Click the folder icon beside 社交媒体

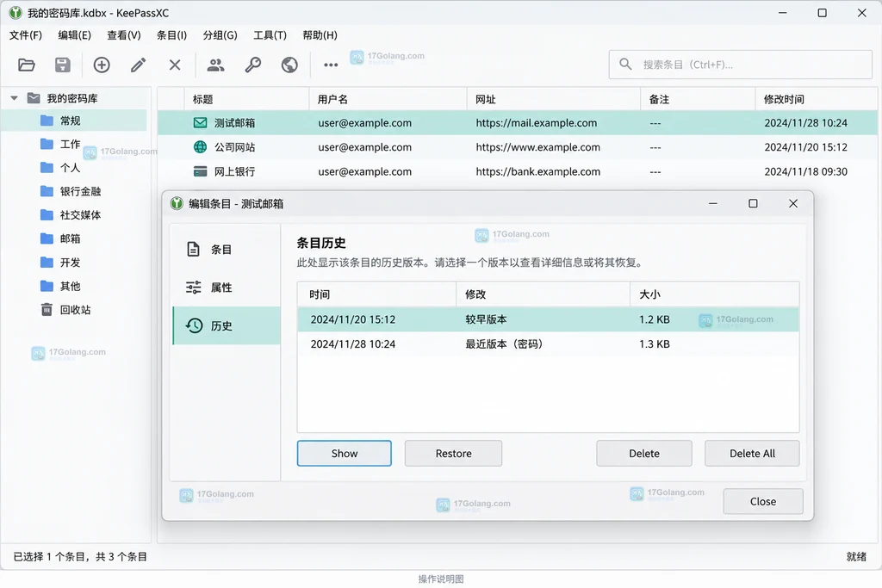point(47,214)
